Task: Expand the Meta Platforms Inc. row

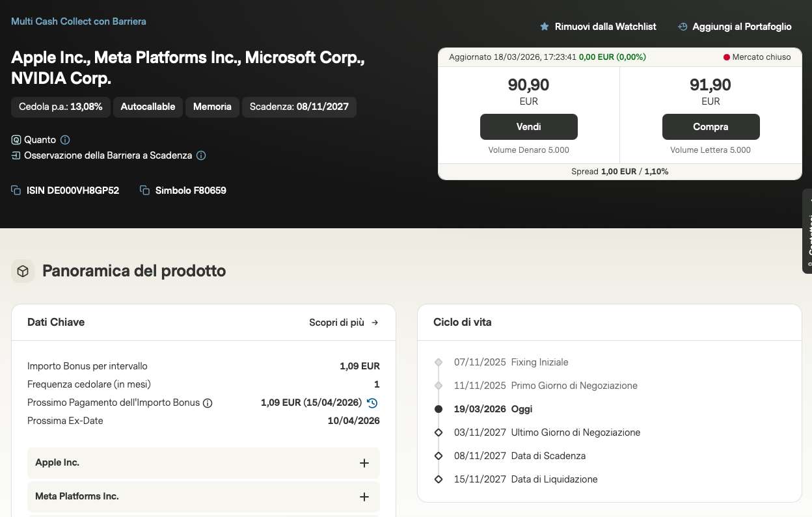Action: tap(364, 497)
